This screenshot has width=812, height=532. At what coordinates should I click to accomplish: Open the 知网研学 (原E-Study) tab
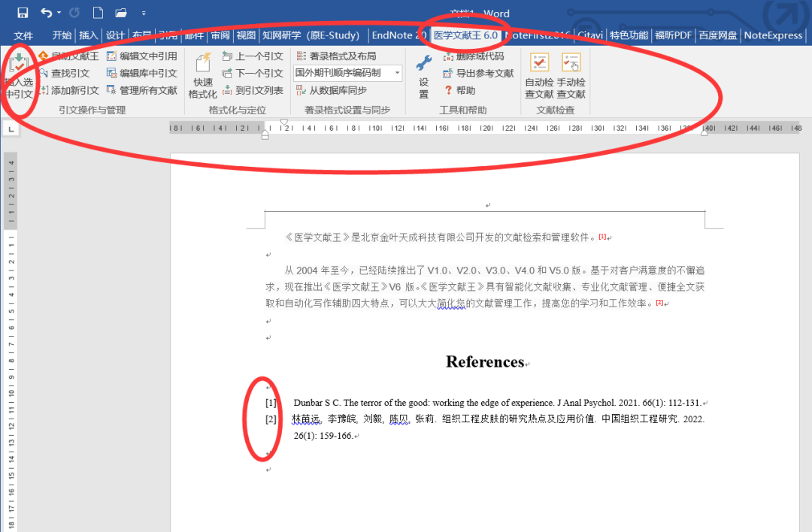[x=311, y=35]
